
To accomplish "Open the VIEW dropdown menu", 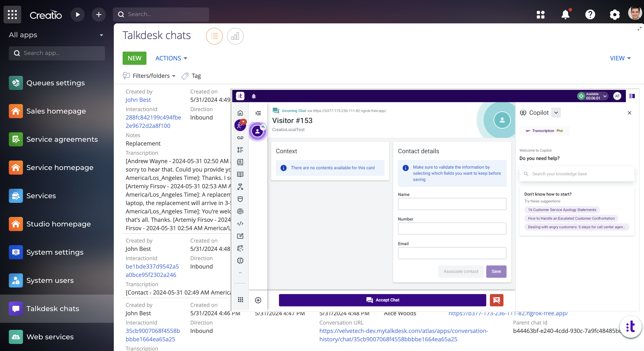I will coord(620,58).
